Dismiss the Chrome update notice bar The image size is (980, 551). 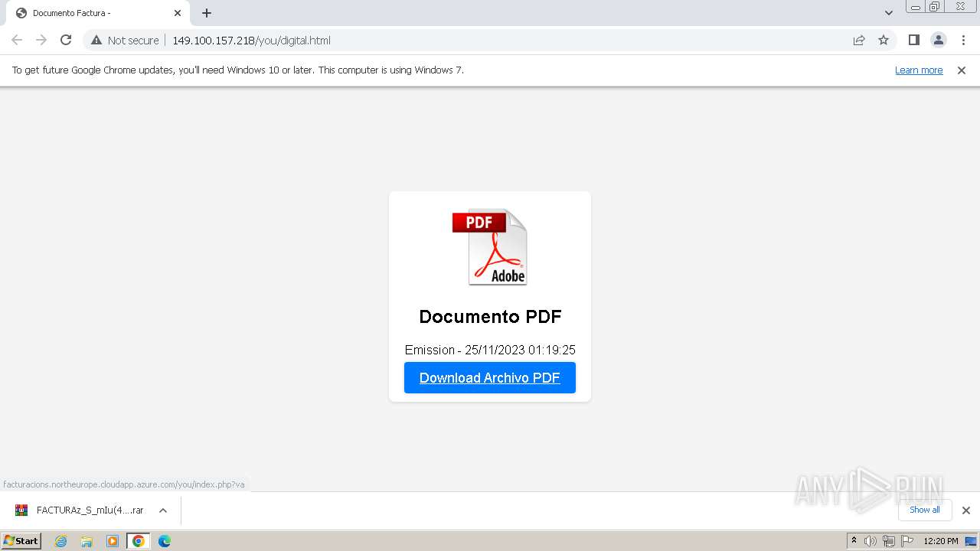coord(961,70)
